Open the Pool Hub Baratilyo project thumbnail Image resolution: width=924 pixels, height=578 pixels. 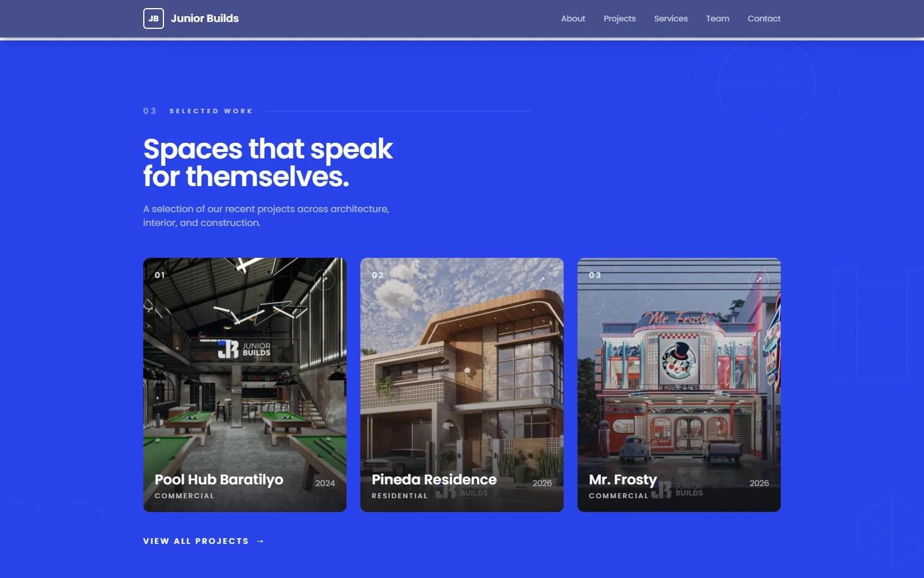pos(245,384)
